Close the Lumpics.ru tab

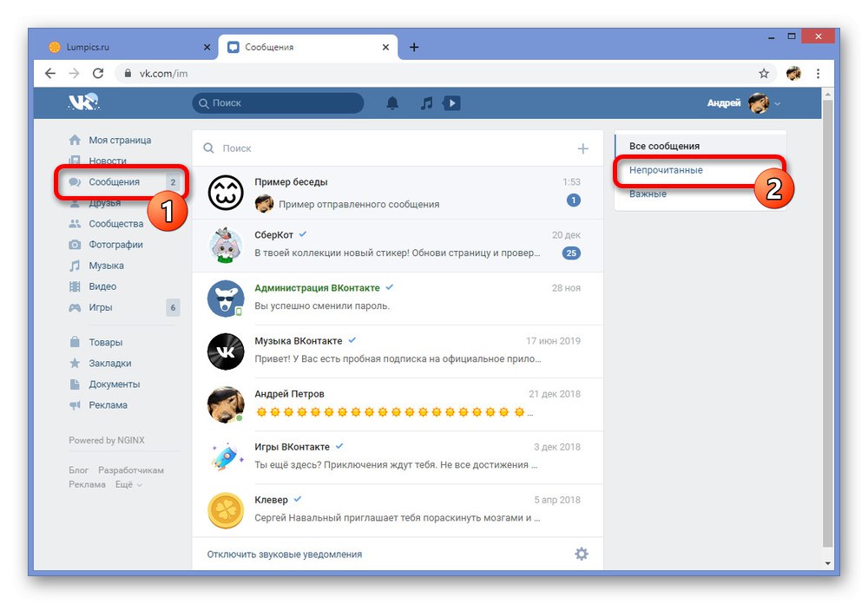(207, 47)
